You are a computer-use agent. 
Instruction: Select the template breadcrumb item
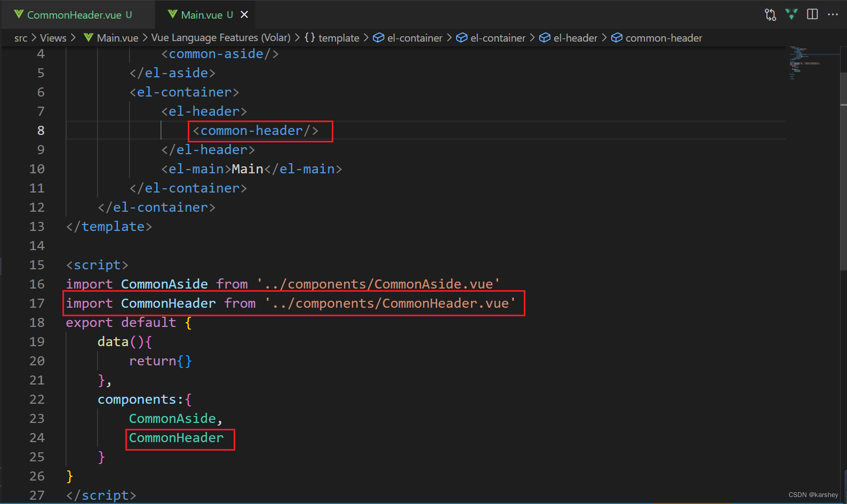click(x=339, y=38)
